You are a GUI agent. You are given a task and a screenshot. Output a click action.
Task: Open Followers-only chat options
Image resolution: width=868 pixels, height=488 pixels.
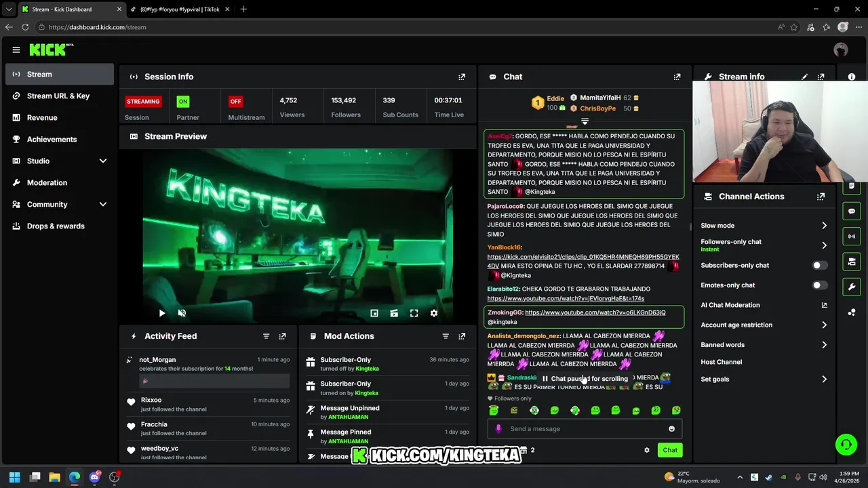pos(764,245)
